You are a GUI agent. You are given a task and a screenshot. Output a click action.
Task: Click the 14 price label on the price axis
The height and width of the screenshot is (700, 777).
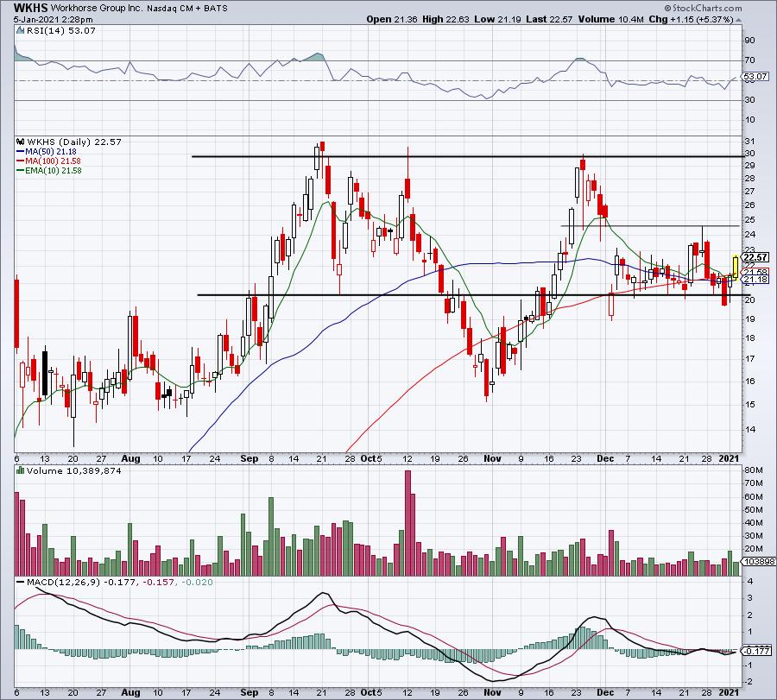[x=749, y=430]
